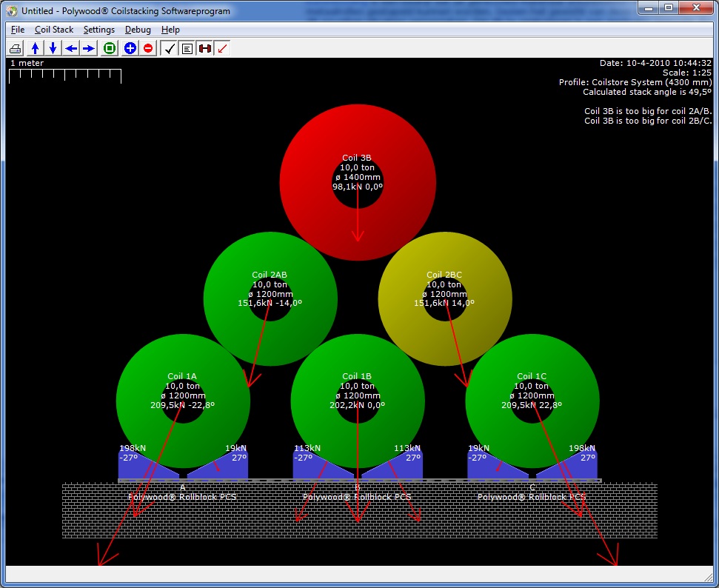This screenshot has width=719, height=588.
Task: Click 'Coil 3B is too big for coil 2B/C.' warning
Action: pos(648,121)
